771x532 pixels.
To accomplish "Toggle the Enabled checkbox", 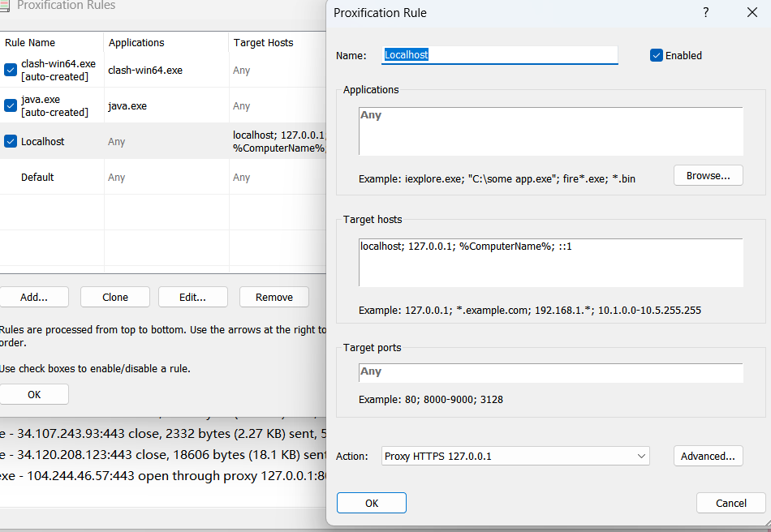I will 657,55.
